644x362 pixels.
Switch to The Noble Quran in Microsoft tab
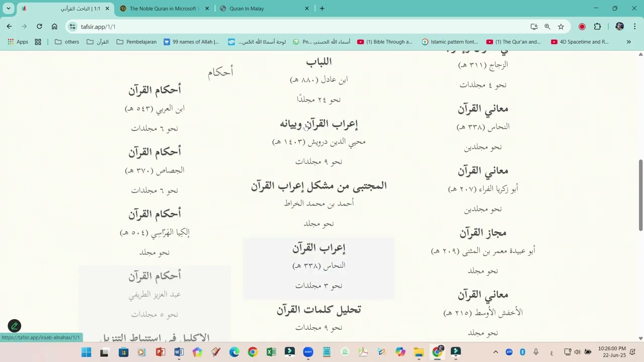165,9
